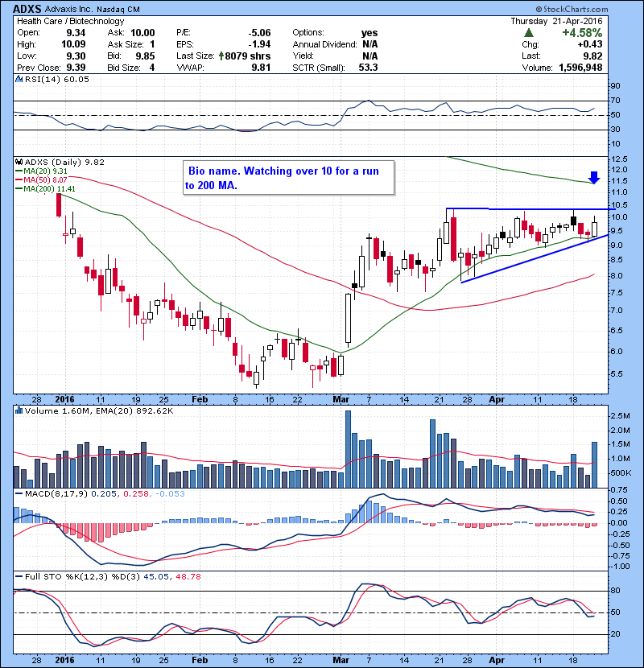The image size is (644, 668).
Task: Click the 80 mark on the stochastic axis
Action: click(615, 591)
